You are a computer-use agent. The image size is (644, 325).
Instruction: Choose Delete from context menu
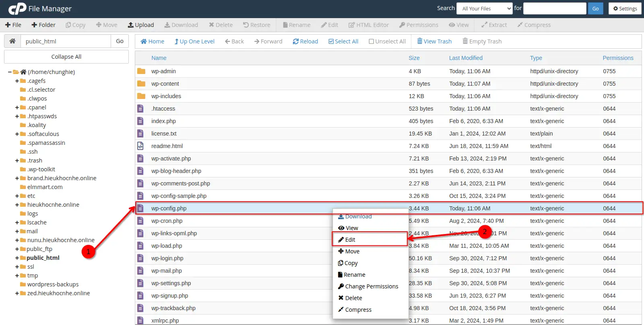[x=350, y=298]
